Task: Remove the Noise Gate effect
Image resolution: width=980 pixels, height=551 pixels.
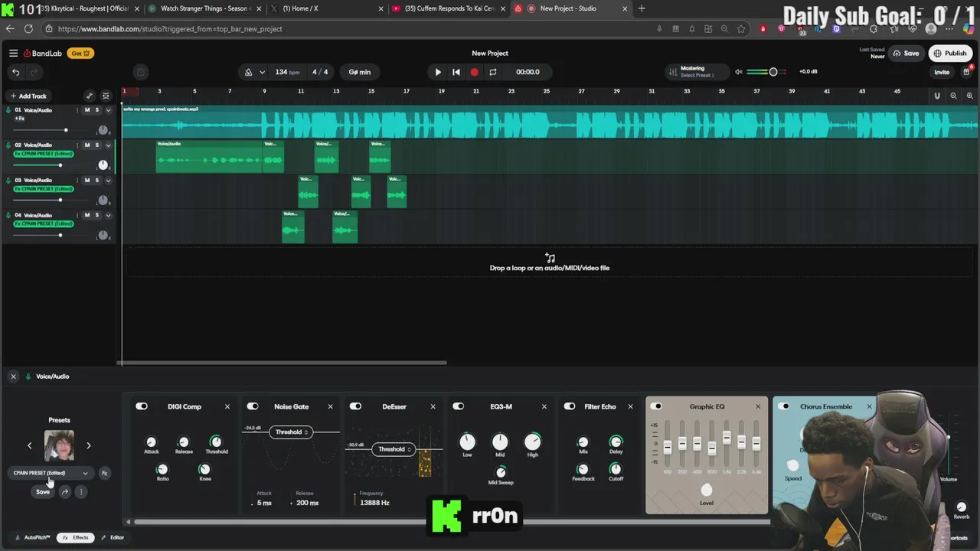Action: 331,406
